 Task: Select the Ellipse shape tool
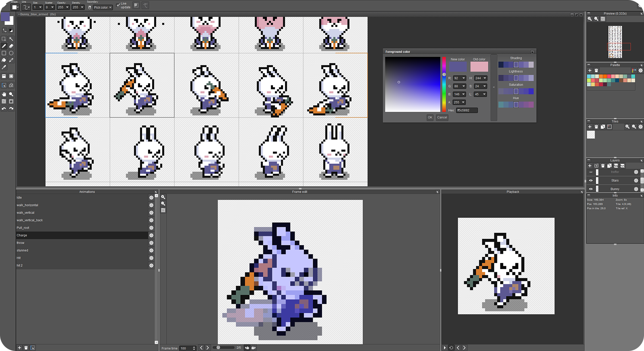(11, 53)
